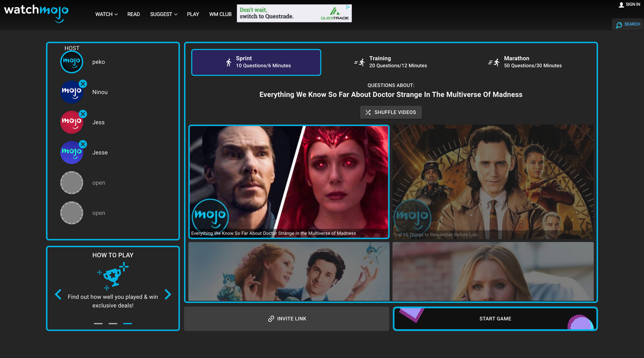Select the Marathon 50 questions mode

pyautogui.click(x=525, y=62)
